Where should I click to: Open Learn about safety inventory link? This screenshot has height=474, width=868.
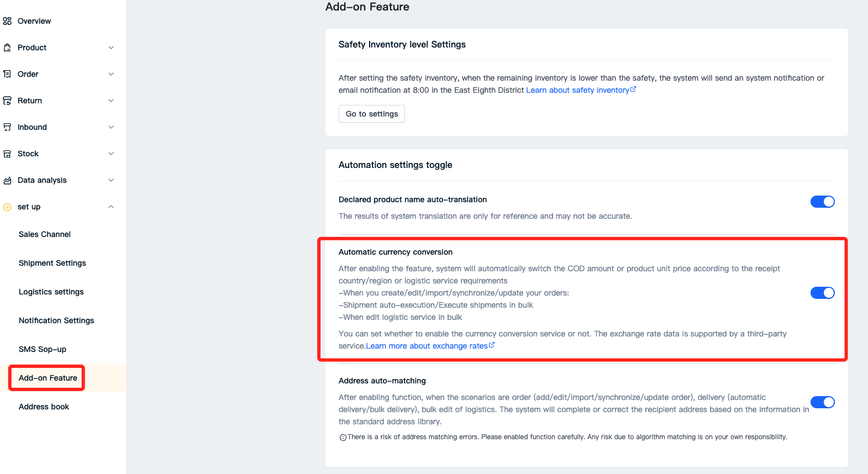[581, 90]
